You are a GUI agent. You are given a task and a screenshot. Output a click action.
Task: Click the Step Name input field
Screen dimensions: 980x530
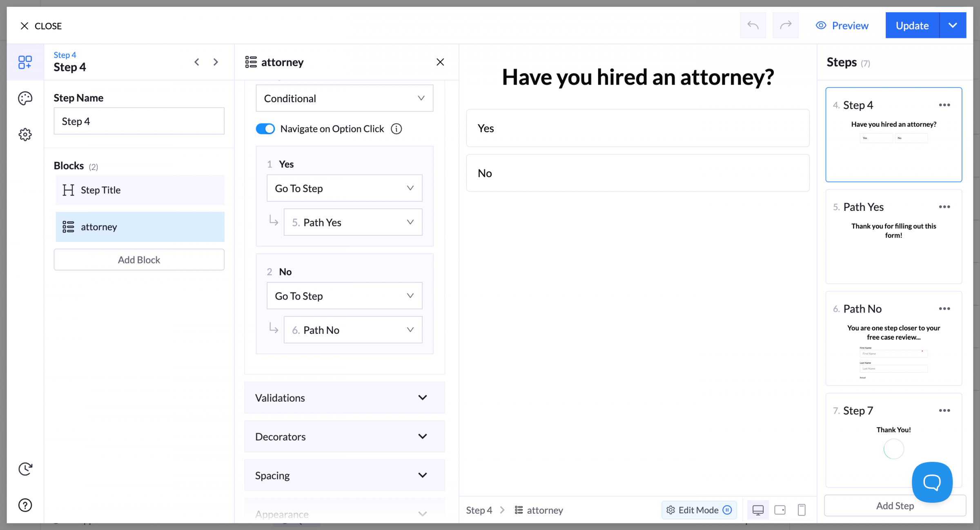click(139, 121)
